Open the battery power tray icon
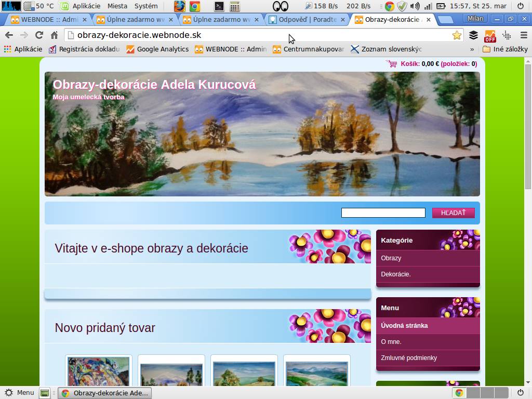Viewport: 532px width, 399px height. pos(441,6)
